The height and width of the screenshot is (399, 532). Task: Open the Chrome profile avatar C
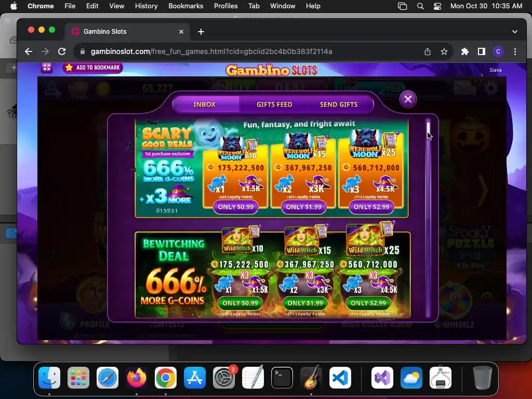498,51
